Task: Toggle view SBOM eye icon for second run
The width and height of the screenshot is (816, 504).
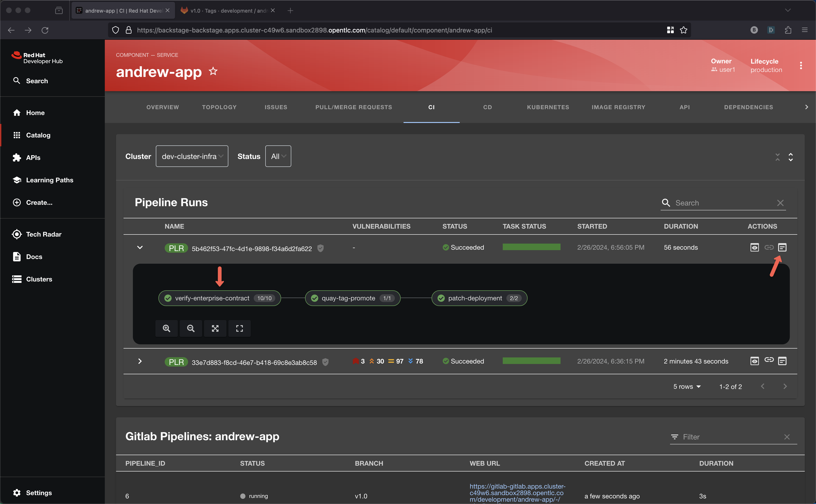Action: click(755, 361)
